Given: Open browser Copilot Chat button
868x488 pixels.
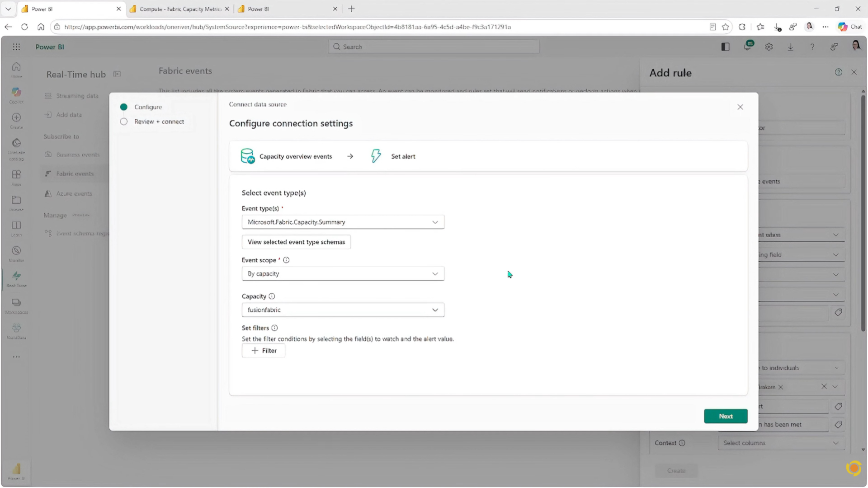Looking at the screenshot, I should [x=850, y=27].
